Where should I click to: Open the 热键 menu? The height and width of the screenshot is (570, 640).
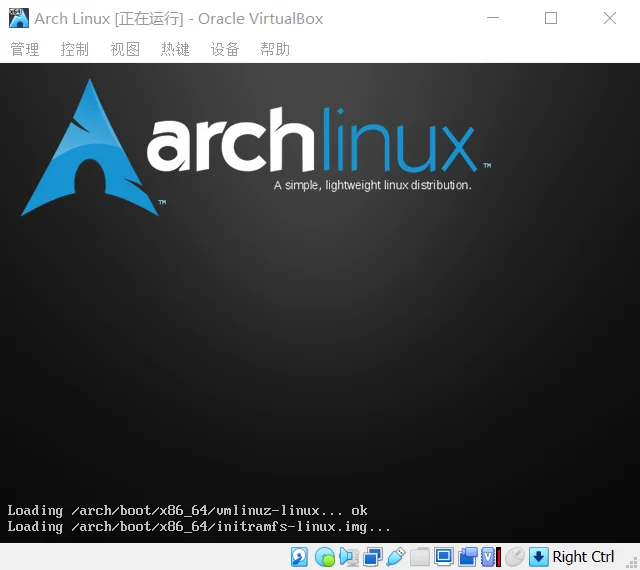point(175,49)
